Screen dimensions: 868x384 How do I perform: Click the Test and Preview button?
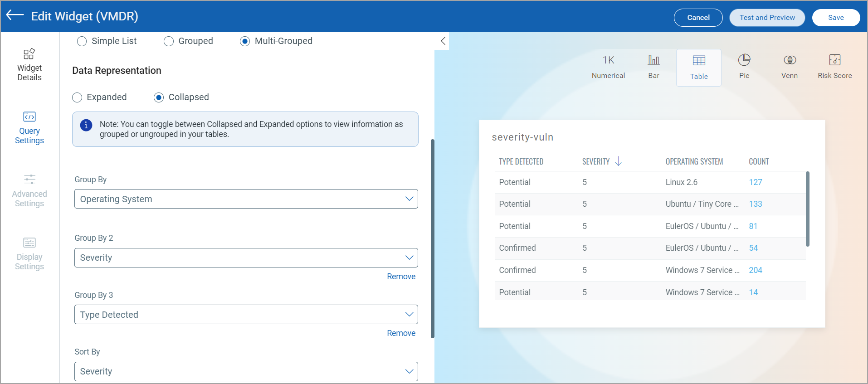[x=767, y=18]
